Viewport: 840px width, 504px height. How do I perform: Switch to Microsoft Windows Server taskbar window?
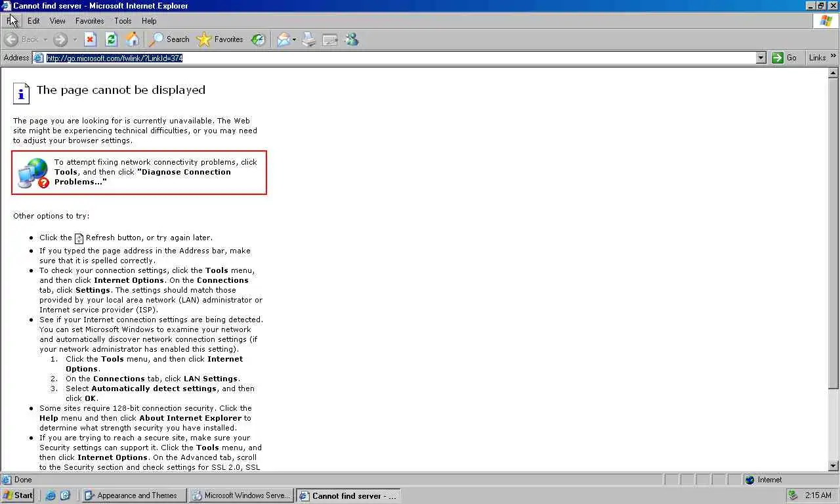241,495
